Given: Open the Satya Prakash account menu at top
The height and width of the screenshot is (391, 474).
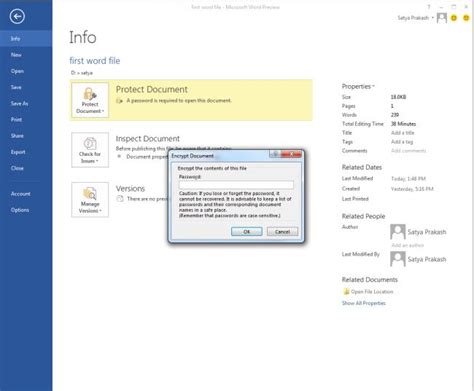Looking at the screenshot, I should [x=415, y=18].
